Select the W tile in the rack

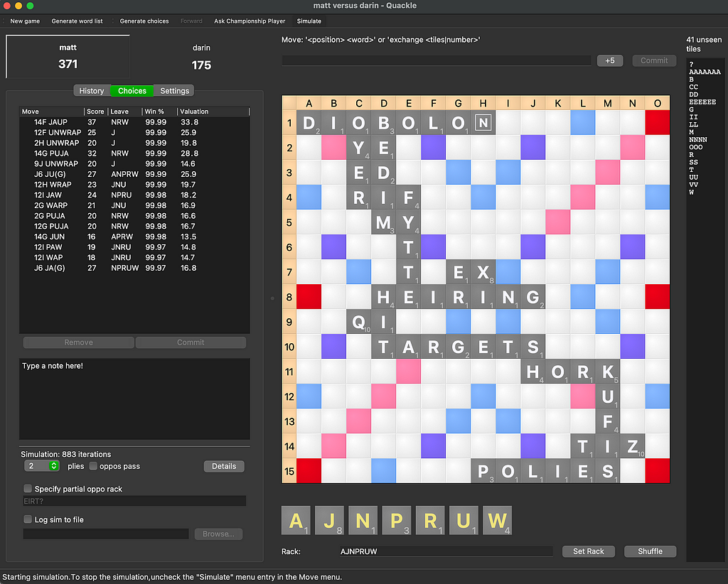[497, 521]
